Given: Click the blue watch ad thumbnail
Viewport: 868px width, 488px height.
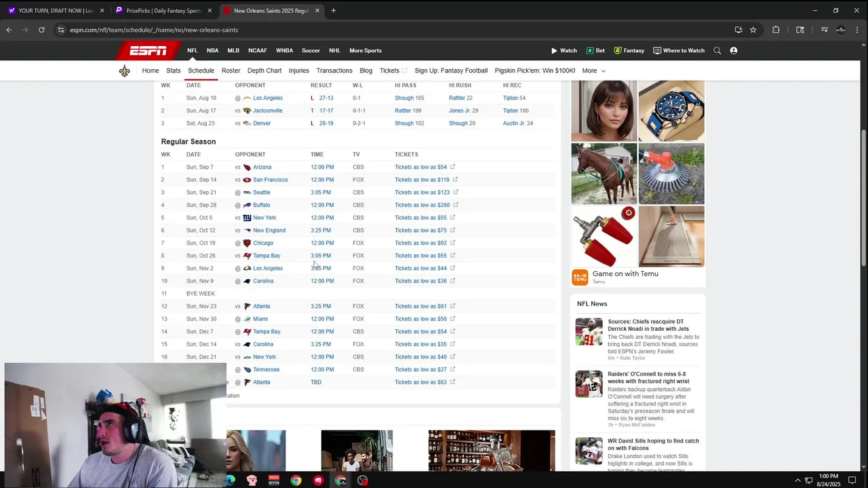Looking at the screenshot, I should (671, 111).
